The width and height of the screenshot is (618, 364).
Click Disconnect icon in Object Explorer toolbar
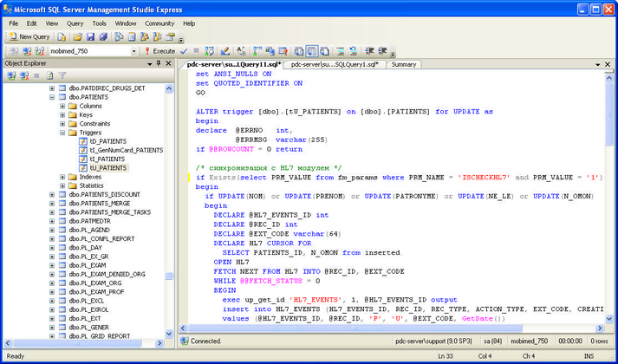click(24, 75)
